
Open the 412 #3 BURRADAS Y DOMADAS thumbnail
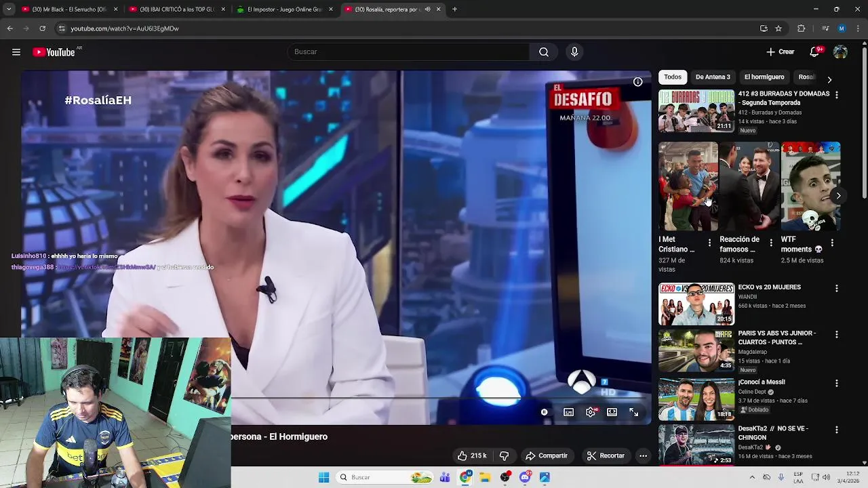click(x=696, y=111)
